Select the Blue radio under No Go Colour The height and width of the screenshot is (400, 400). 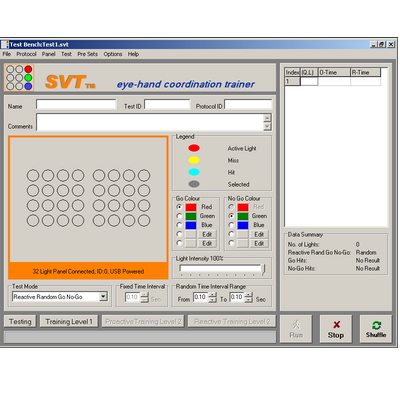click(231, 225)
